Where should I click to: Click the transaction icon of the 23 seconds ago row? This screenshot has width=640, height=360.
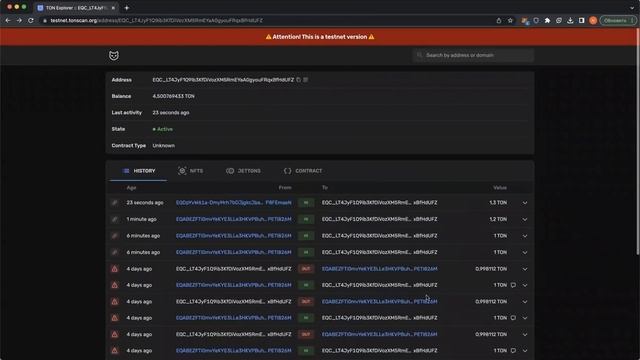point(115,202)
